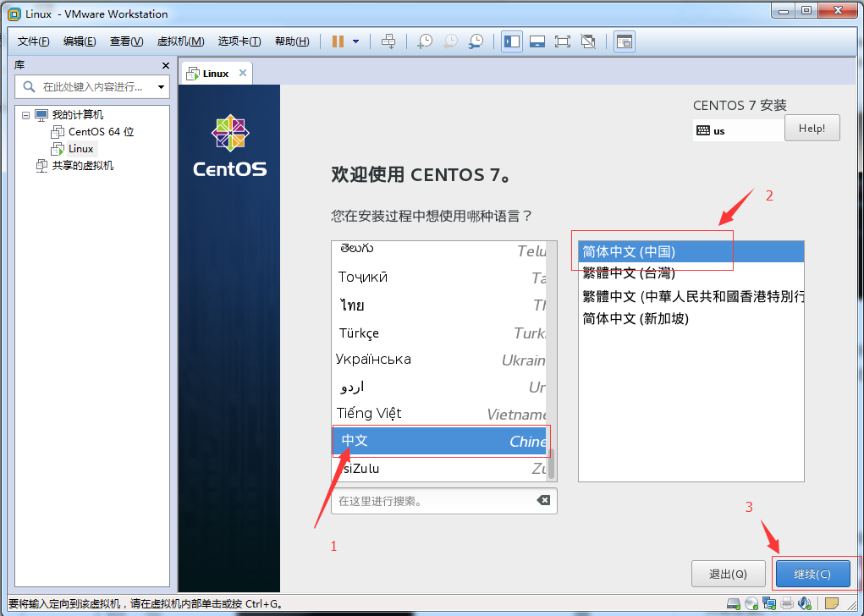Toggle the console view icon in toolbar
The image size is (864, 616).
click(x=625, y=41)
